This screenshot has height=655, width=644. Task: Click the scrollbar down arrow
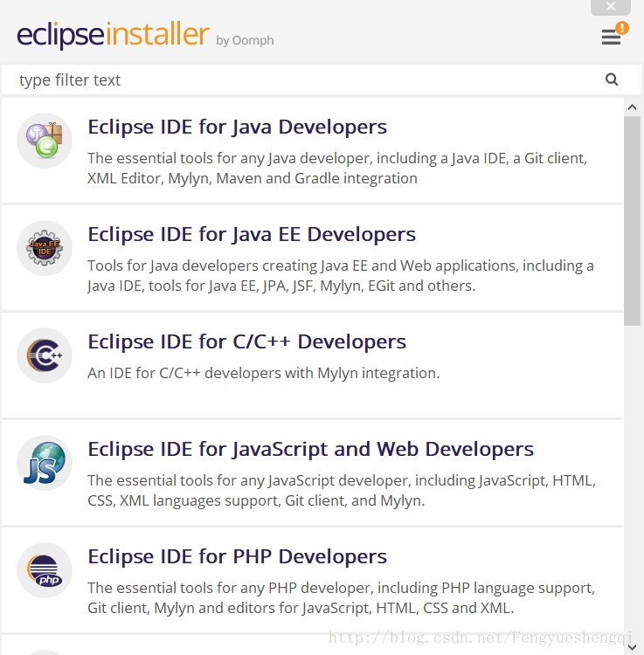coord(633,647)
